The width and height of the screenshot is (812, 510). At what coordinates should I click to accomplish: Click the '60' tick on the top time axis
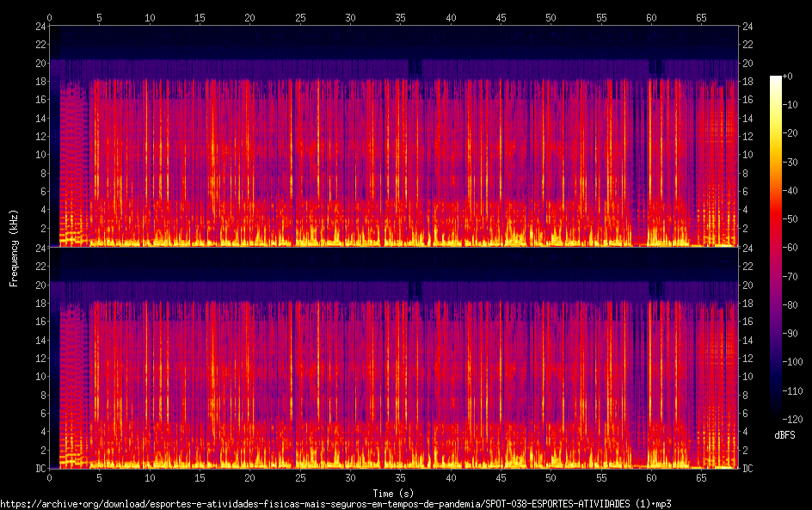click(651, 17)
